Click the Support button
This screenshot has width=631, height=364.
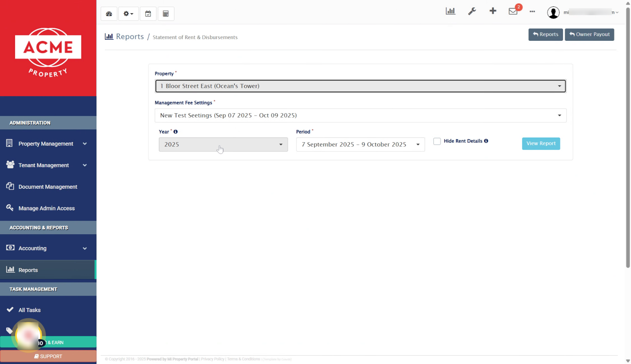pyautogui.click(x=48, y=357)
